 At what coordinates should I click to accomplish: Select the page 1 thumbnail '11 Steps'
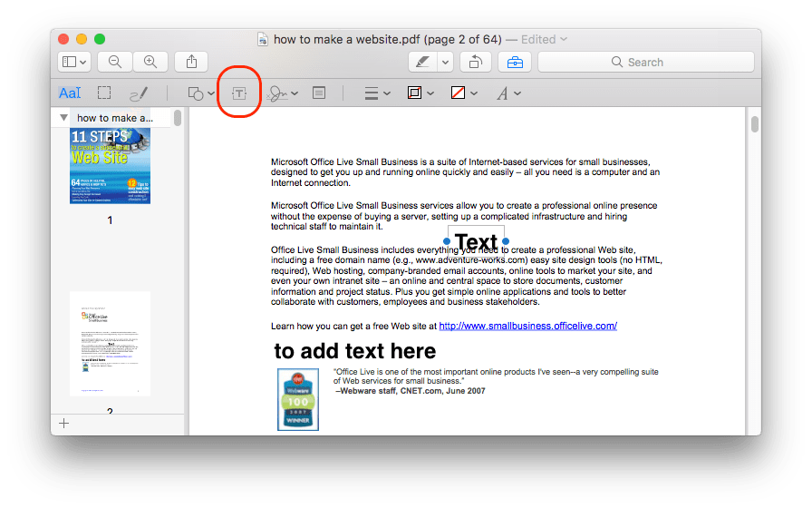click(110, 166)
